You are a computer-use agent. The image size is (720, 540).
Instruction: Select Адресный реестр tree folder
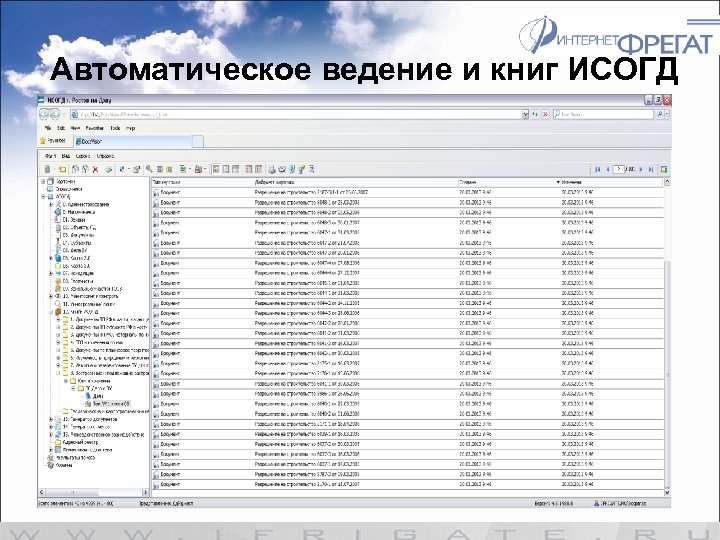pos(79,442)
